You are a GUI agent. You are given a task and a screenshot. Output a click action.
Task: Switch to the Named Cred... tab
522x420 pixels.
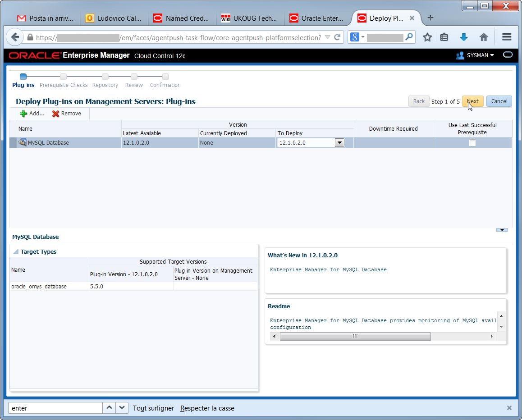click(x=181, y=18)
